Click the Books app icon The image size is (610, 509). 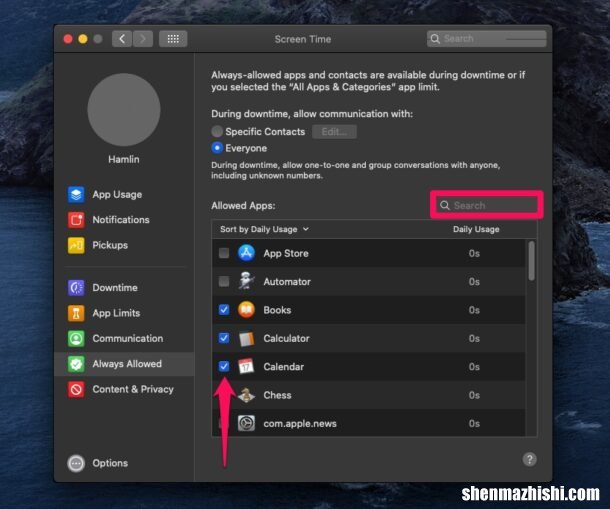246,310
